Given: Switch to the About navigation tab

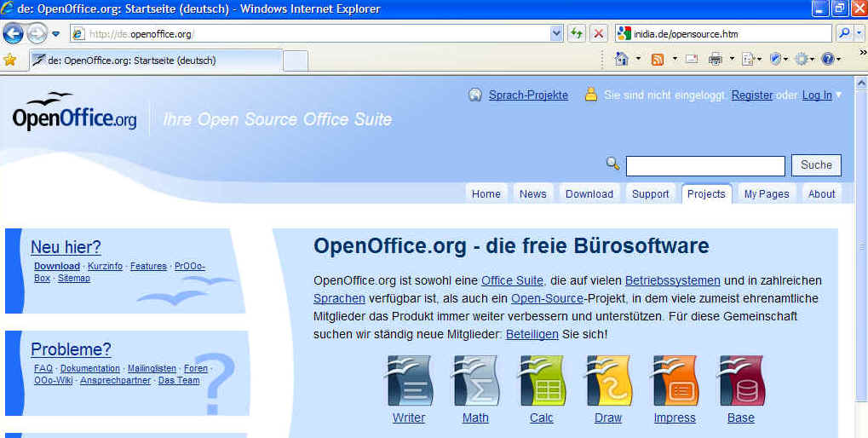Looking at the screenshot, I should click(x=821, y=193).
